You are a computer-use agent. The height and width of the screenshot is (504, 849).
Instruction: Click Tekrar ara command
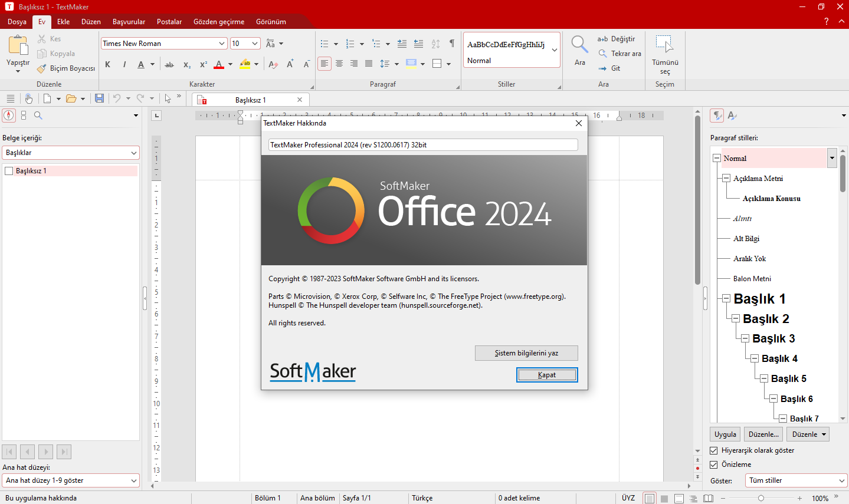click(x=619, y=54)
